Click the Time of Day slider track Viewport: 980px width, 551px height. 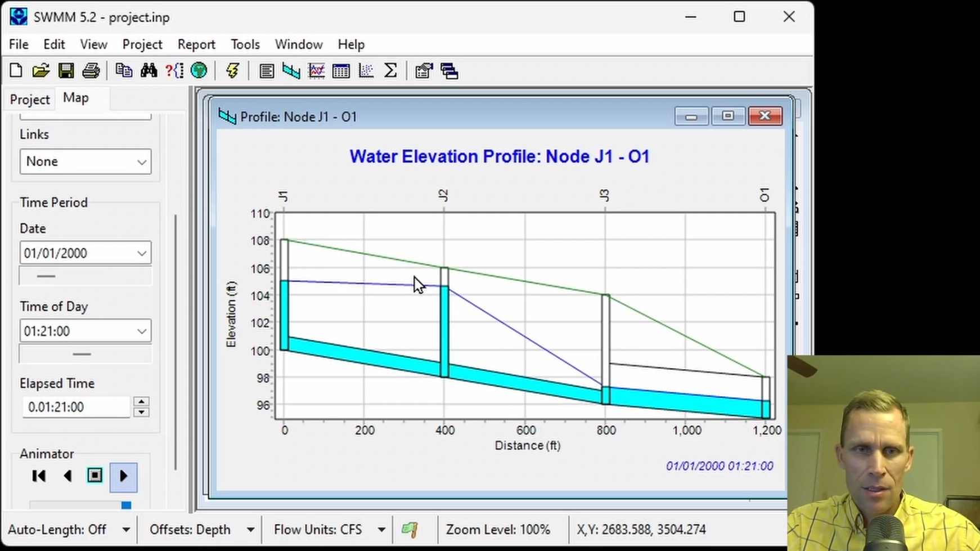(86, 354)
